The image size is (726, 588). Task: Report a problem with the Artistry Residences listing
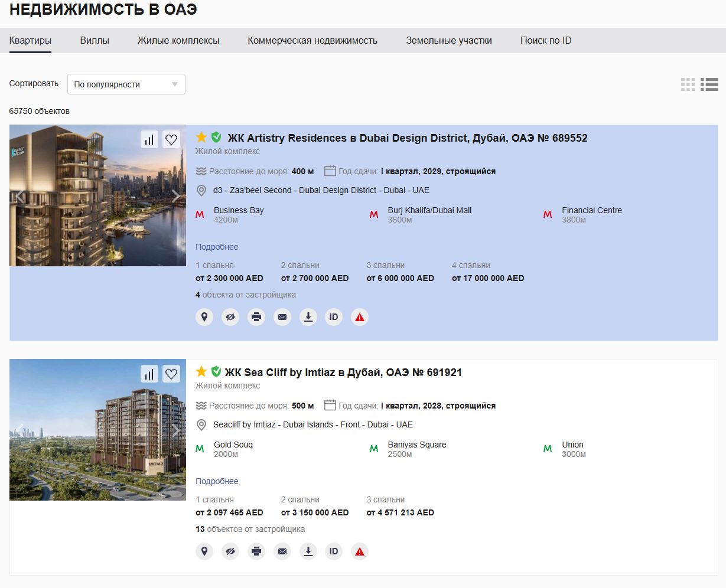pyautogui.click(x=360, y=317)
